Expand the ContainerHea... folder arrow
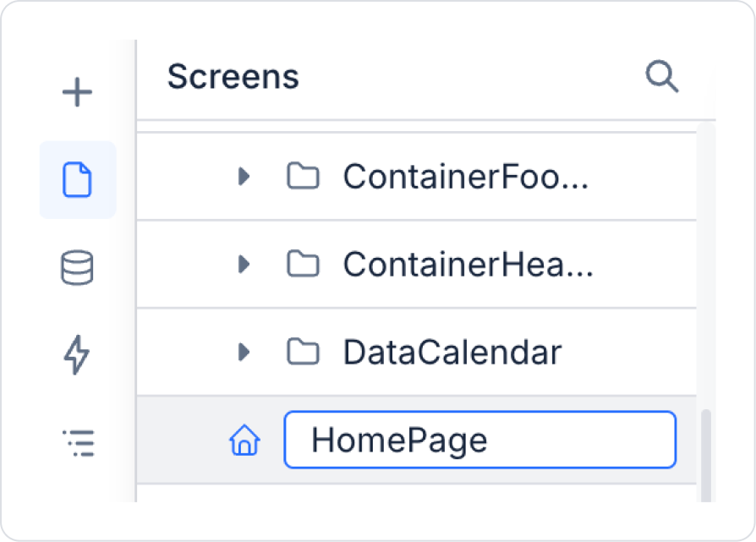The image size is (756, 542). point(244,265)
